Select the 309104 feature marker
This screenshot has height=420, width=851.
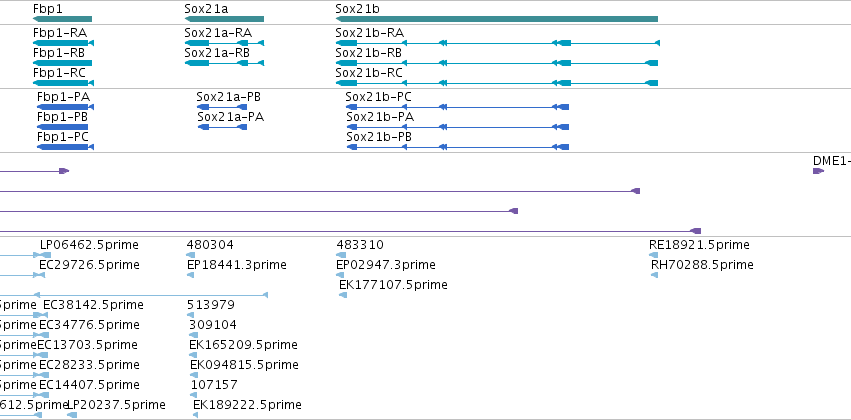click(x=192, y=335)
